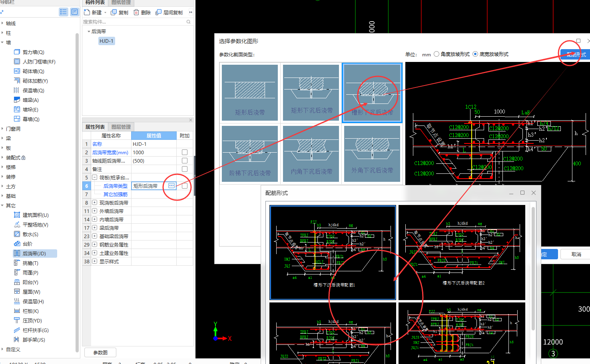Select the 砌体墙(Q) masonry wall icon
The width and height of the screenshot is (590, 364).
pos(17,71)
